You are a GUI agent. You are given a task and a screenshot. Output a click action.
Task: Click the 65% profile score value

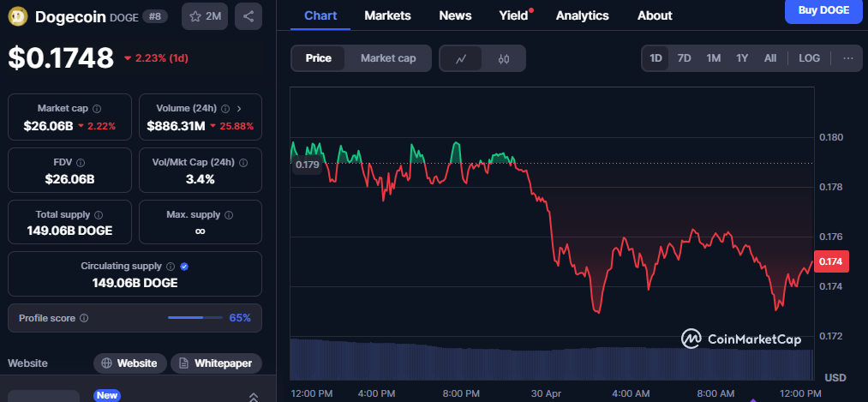[x=240, y=318]
